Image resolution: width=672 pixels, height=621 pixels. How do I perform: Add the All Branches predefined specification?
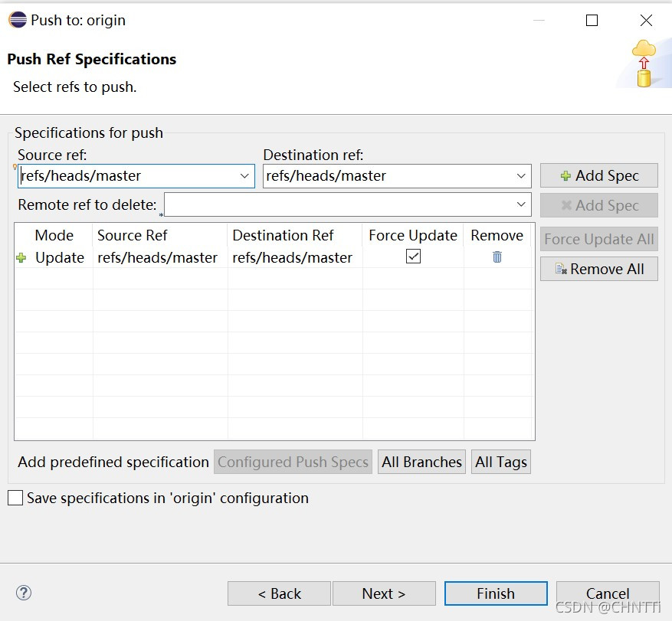tap(421, 462)
